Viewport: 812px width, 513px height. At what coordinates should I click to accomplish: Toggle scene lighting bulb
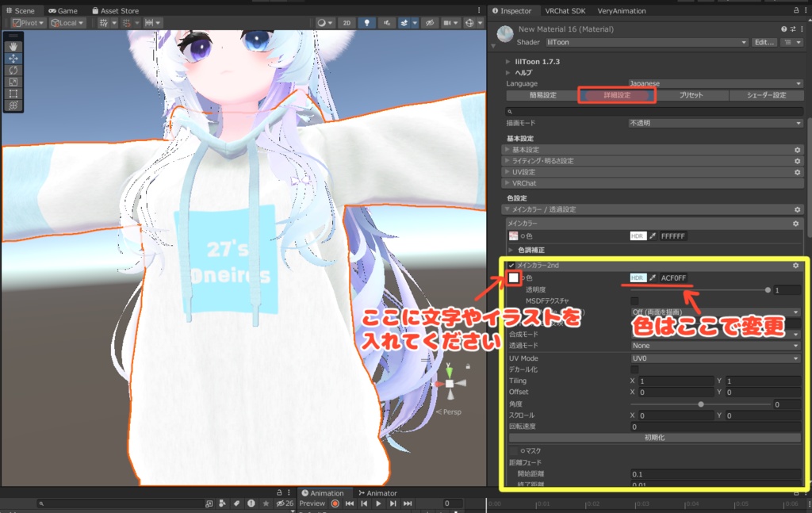tap(367, 23)
